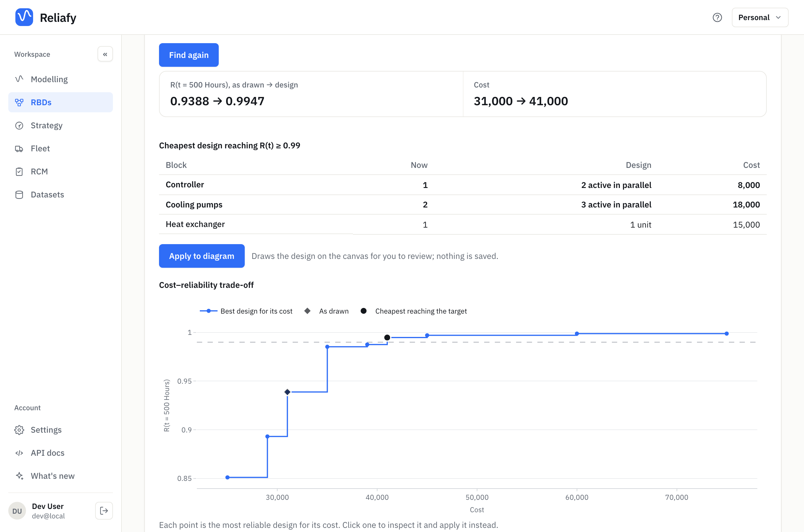Click Apply to diagram
The image size is (804, 532).
coord(202,256)
